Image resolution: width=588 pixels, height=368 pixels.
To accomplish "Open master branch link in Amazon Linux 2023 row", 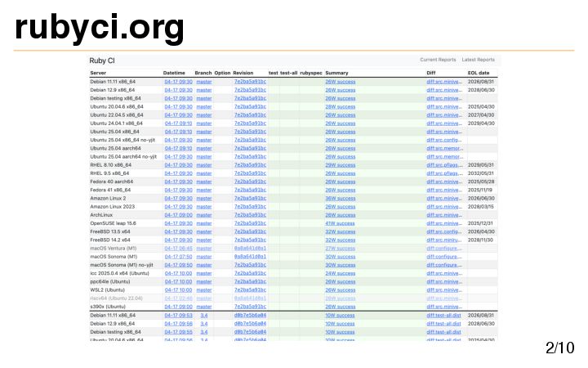I will tap(204, 207).
